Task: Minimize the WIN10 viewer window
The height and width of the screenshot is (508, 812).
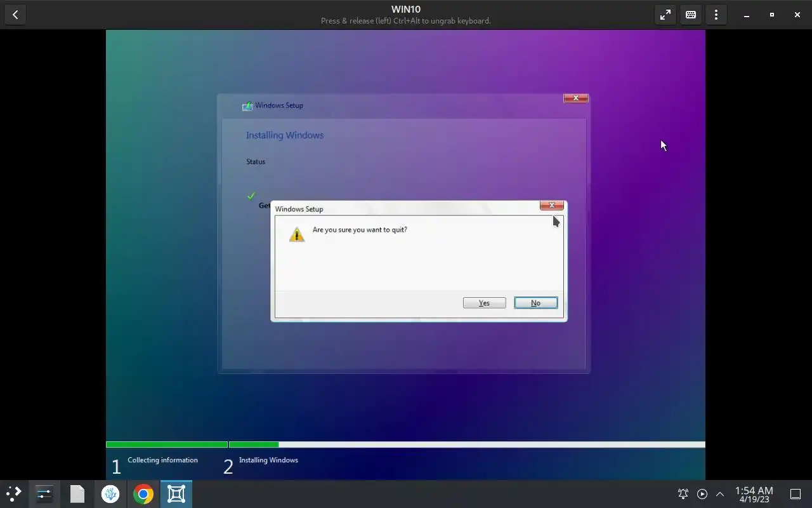Action: (747, 15)
